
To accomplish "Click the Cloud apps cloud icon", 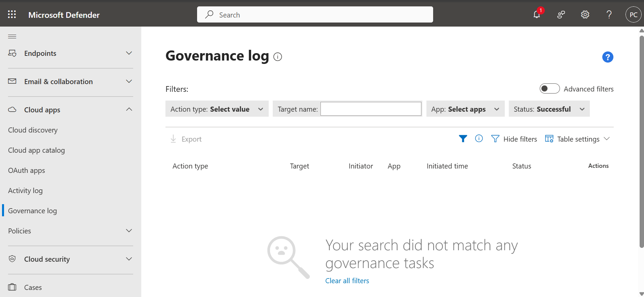I will coord(12,109).
